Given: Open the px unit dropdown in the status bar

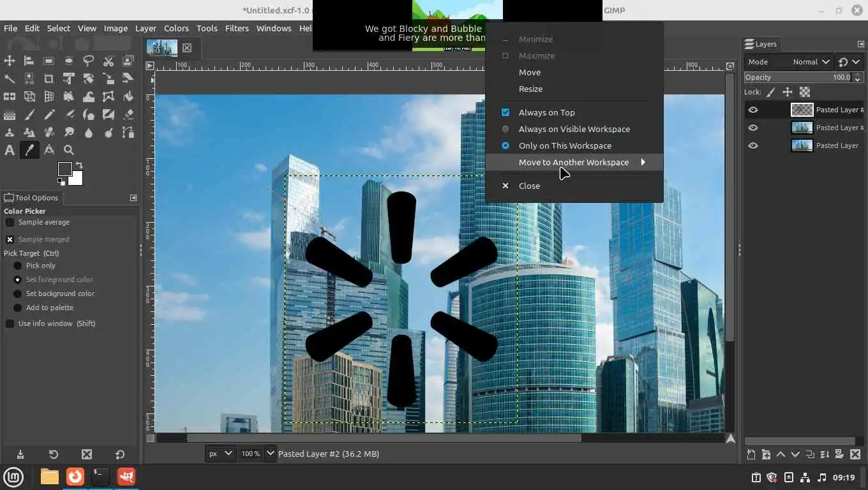Looking at the screenshot, I should (x=221, y=454).
